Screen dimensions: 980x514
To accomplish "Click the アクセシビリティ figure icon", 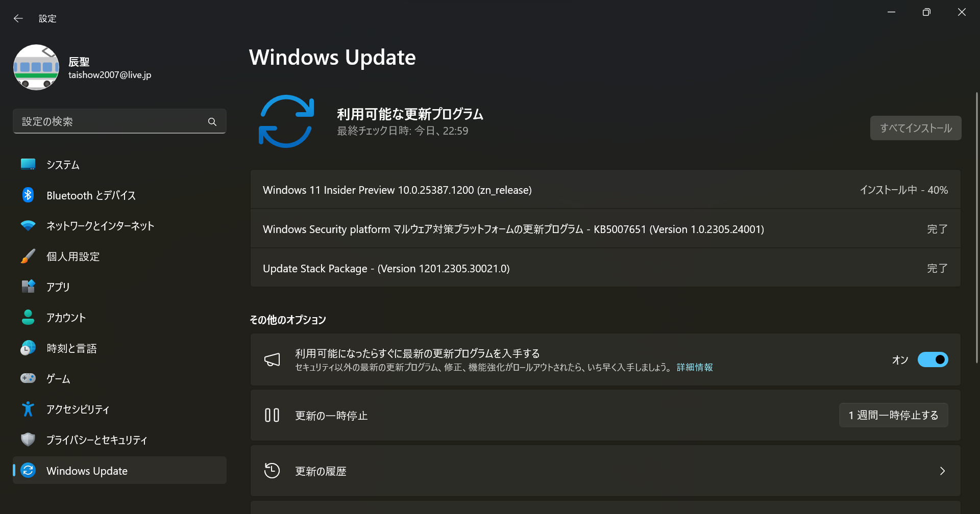I will [x=28, y=409].
